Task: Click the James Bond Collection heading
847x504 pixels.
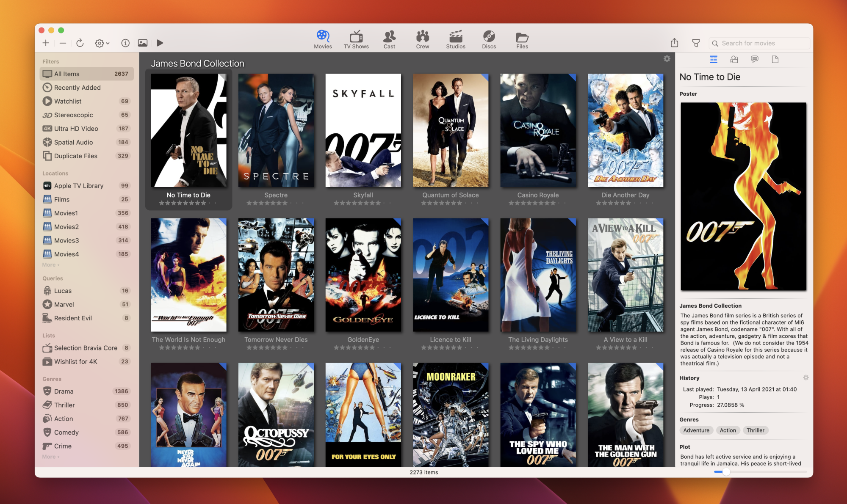Action: (198, 63)
